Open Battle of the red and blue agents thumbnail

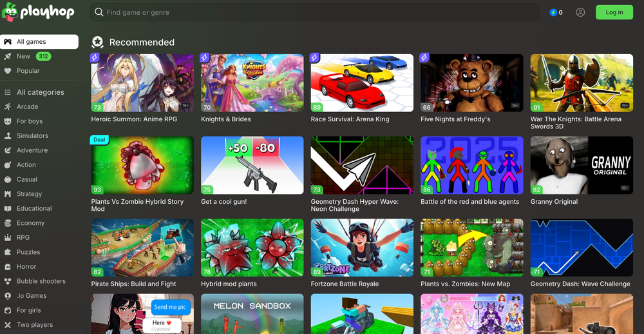click(472, 165)
